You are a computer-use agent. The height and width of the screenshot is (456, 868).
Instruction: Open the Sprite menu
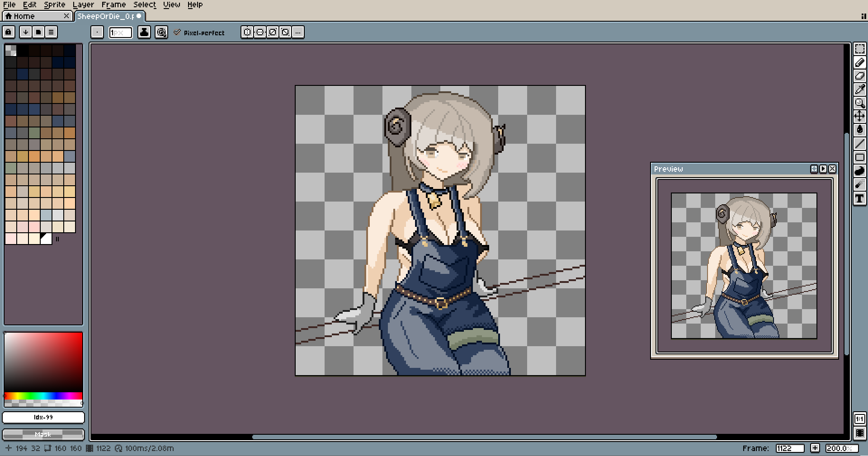tap(54, 5)
